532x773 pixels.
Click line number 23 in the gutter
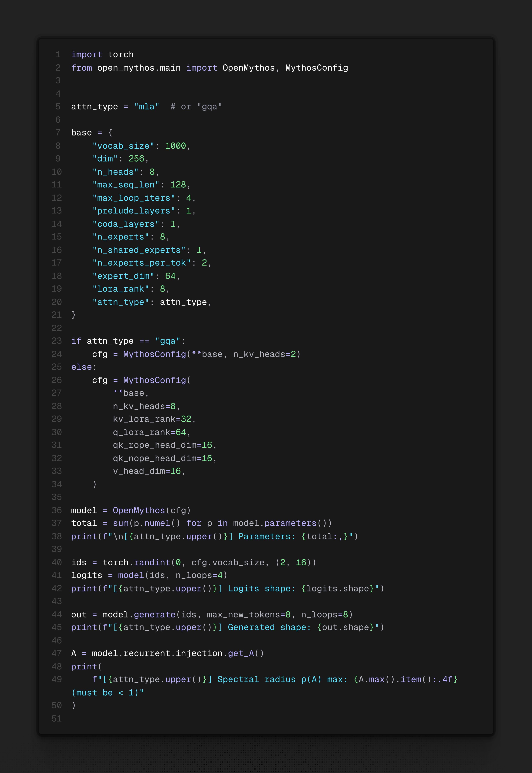coord(57,341)
